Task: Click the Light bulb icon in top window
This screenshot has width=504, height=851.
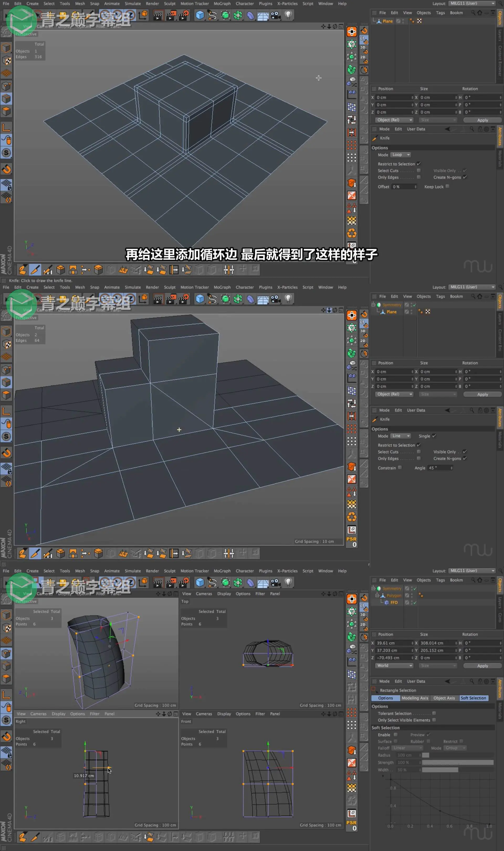Action: click(288, 15)
